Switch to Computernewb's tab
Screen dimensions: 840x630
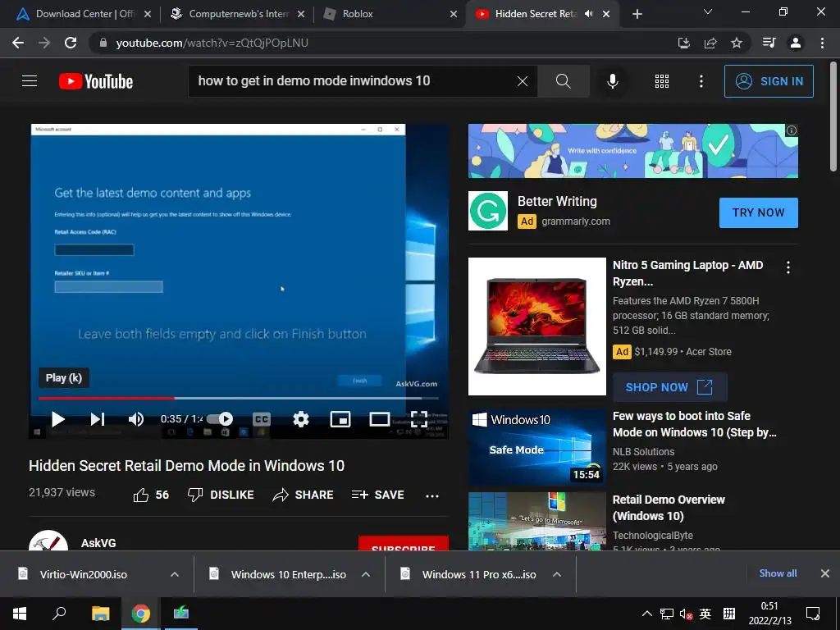[239, 14]
